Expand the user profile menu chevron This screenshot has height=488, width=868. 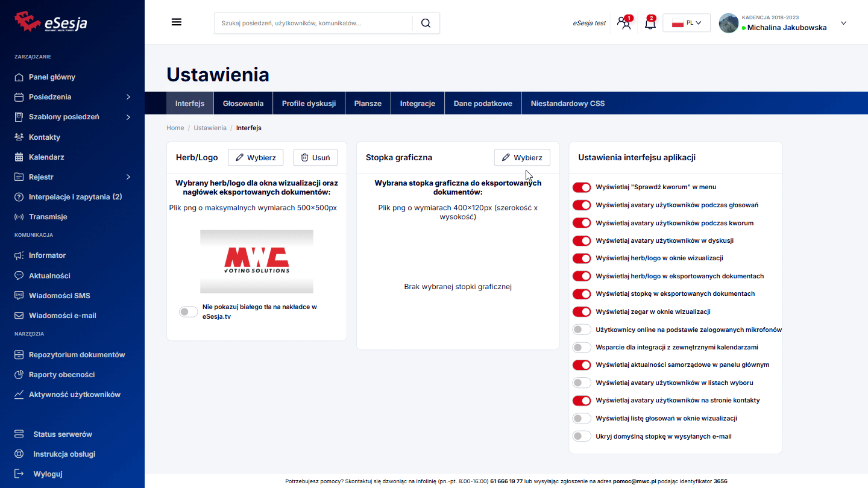[843, 23]
